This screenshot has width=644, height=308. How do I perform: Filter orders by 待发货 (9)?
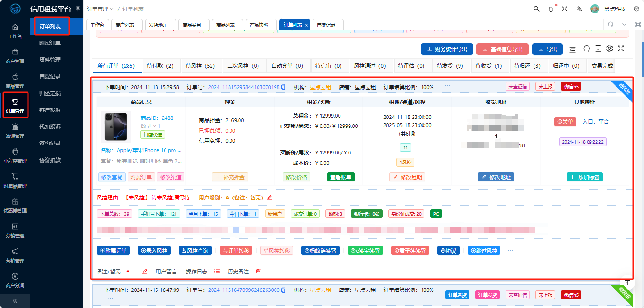click(x=450, y=66)
